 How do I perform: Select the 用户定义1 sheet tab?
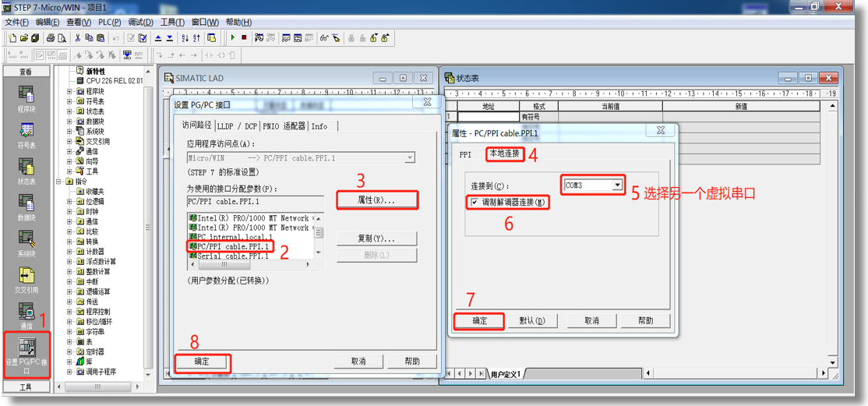click(x=505, y=374)
